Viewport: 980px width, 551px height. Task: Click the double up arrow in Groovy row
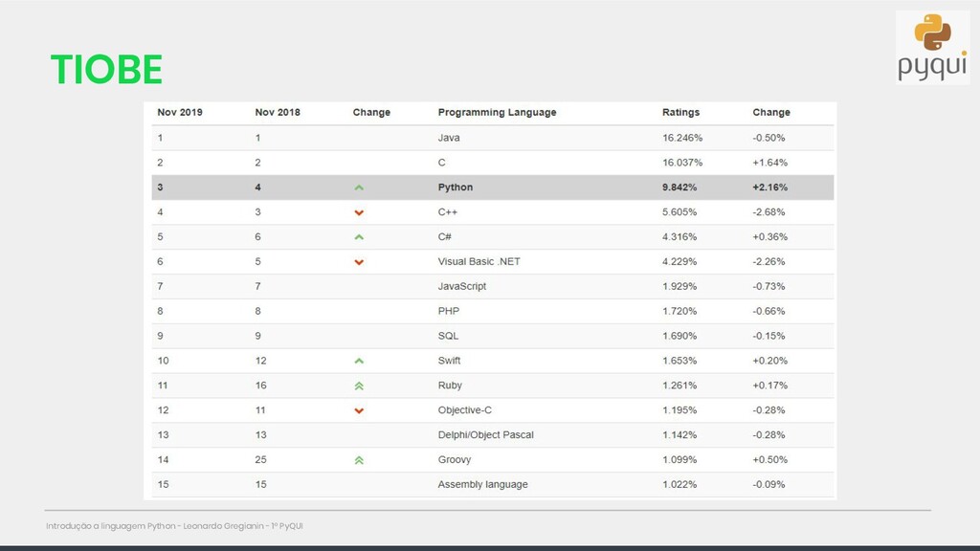point(359,460)
